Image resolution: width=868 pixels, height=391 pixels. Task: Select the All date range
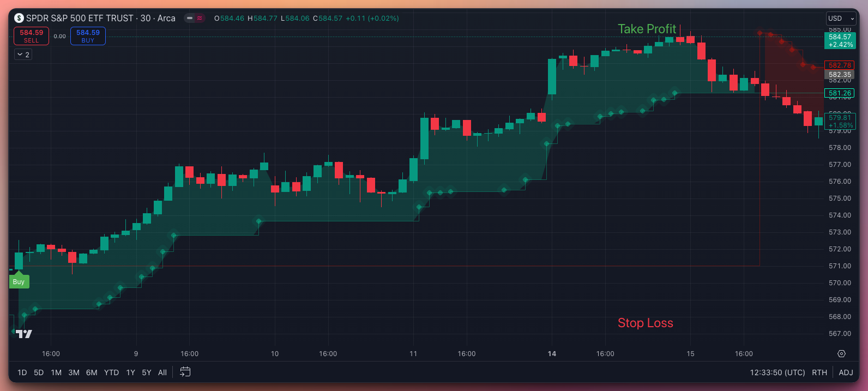(x=162, y=372)
